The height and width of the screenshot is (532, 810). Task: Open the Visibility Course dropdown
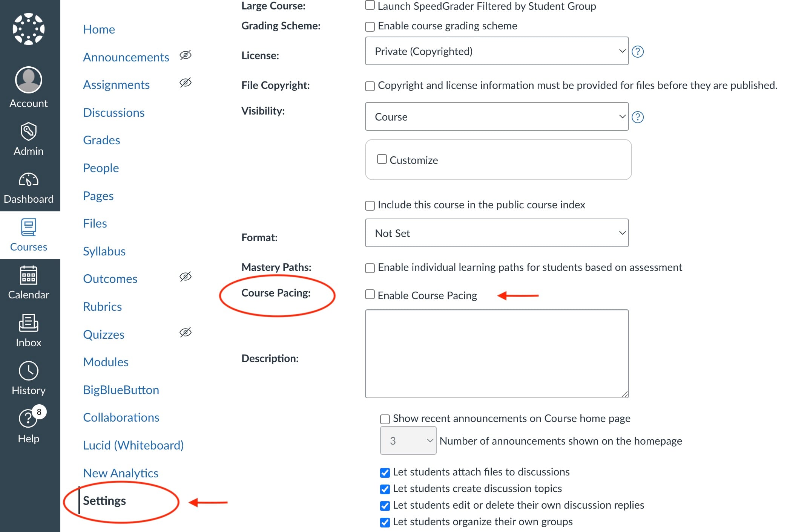(497, 116)
